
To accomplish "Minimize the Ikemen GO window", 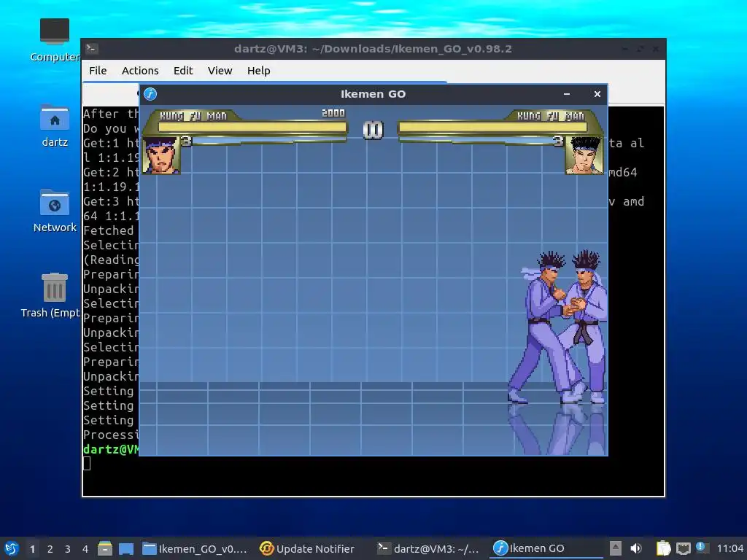I will point(566,94).
